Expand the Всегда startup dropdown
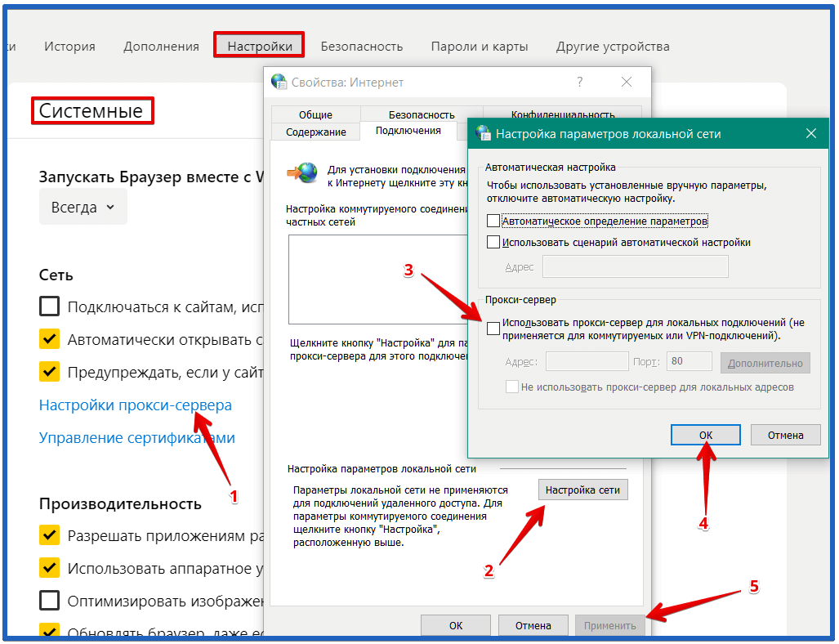The image size is (839, 644). [x=83, y=207]
